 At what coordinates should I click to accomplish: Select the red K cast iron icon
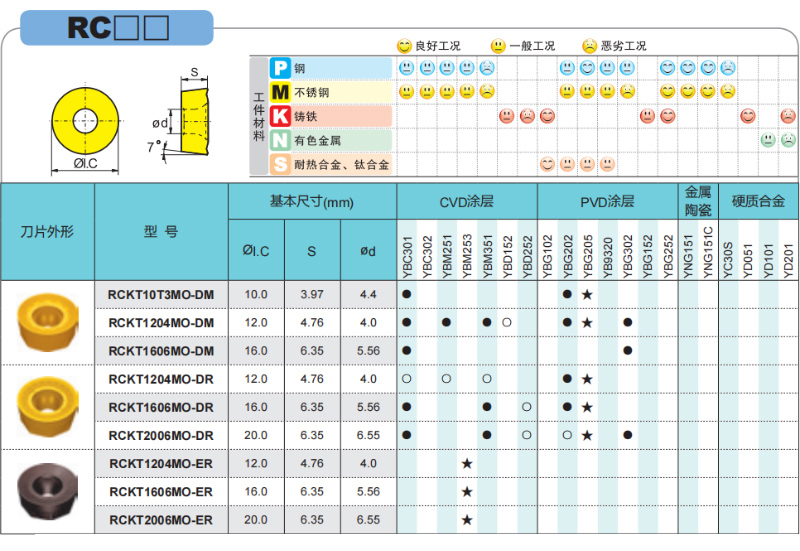(x=281, y=117)
